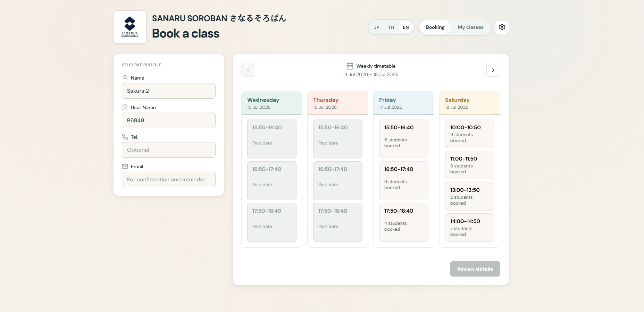Select Saturday 14:00-14:50 class slot

(470, 228)
